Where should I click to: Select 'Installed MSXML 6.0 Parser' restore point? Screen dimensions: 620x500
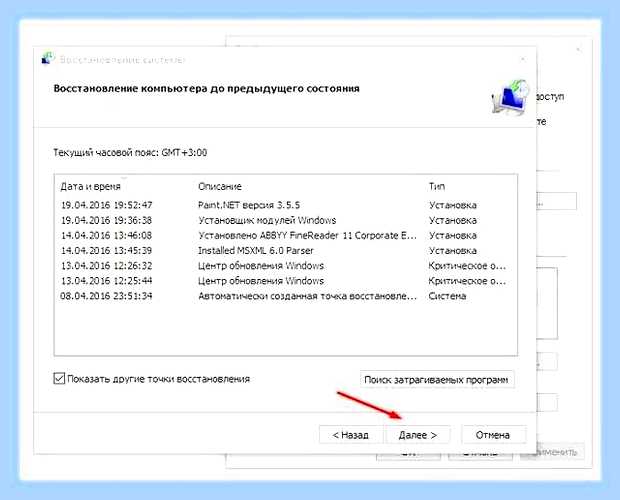[285, 251]
